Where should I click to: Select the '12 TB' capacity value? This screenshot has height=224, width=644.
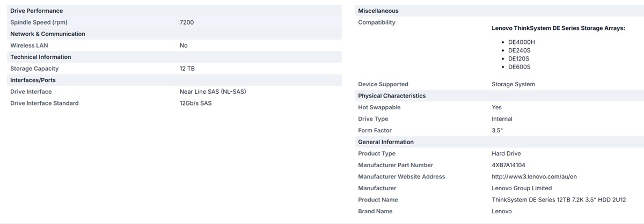(187, 69)
